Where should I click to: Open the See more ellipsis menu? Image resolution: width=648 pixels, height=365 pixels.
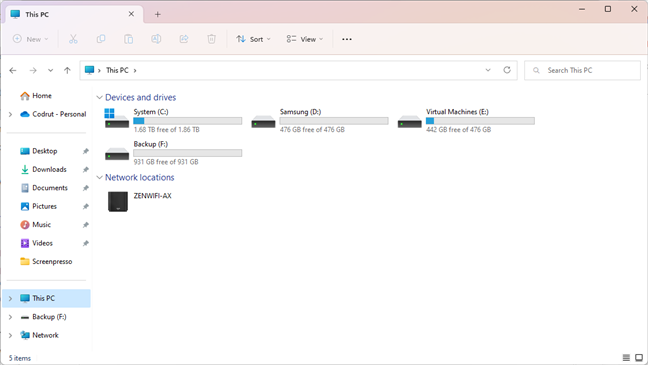click(x=347, y=39)
